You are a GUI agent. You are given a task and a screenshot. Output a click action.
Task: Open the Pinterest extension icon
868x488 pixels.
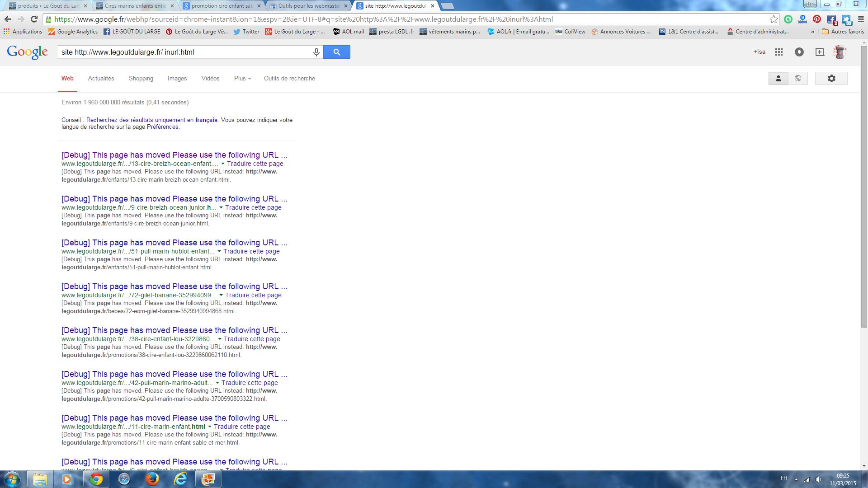point(816,19)
